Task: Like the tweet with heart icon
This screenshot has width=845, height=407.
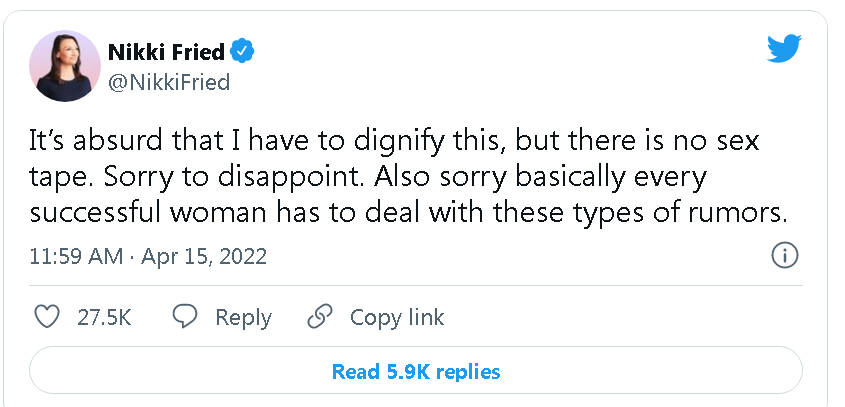Action: (47, 316)
